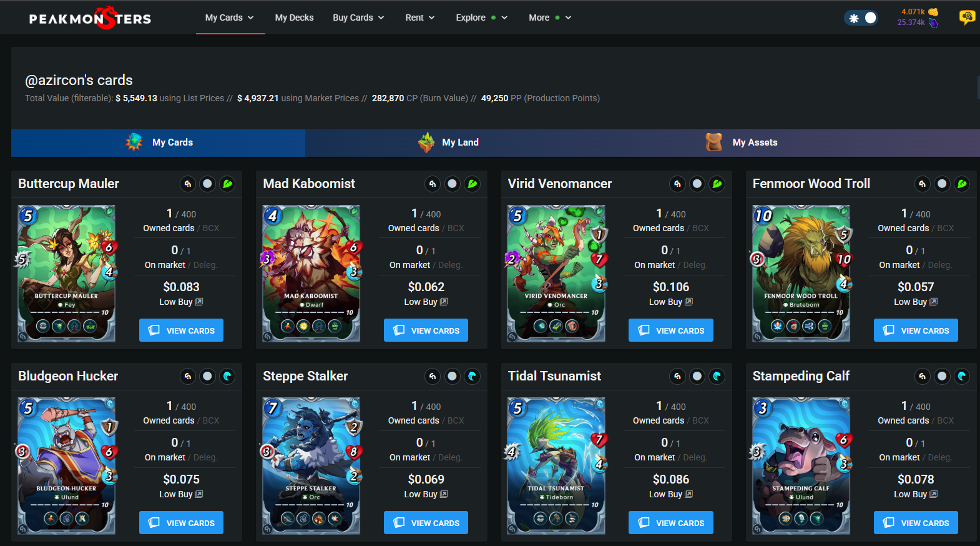Open Virid Venomancer's Low Buy external link icon

point(688,302)
